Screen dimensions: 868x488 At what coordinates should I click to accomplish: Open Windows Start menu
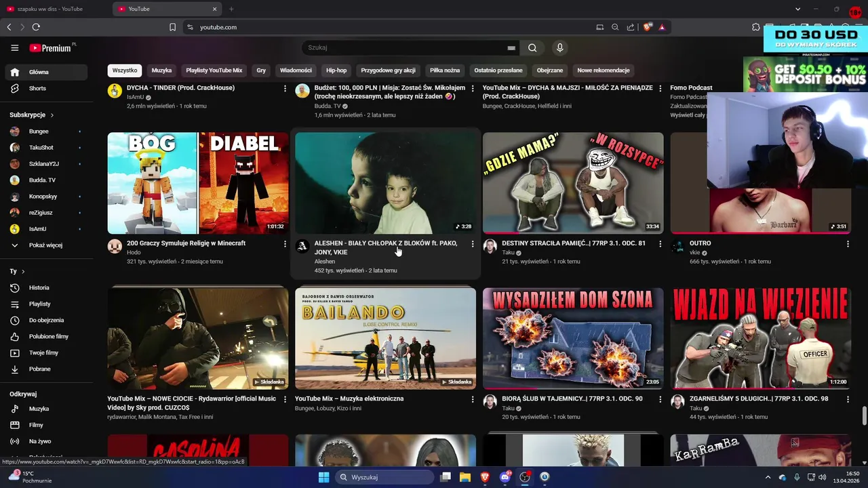[x=323, y=477]
